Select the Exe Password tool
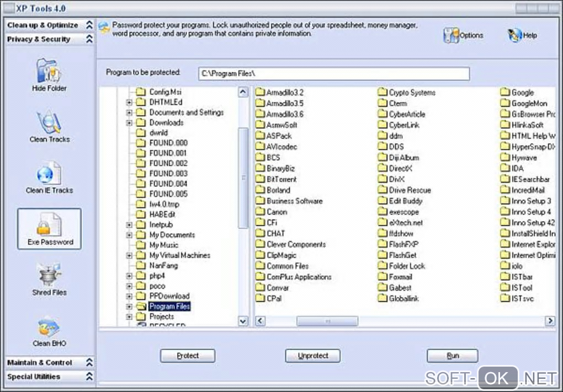The height and width of the screenshot is (392, 563). point(49,229)
